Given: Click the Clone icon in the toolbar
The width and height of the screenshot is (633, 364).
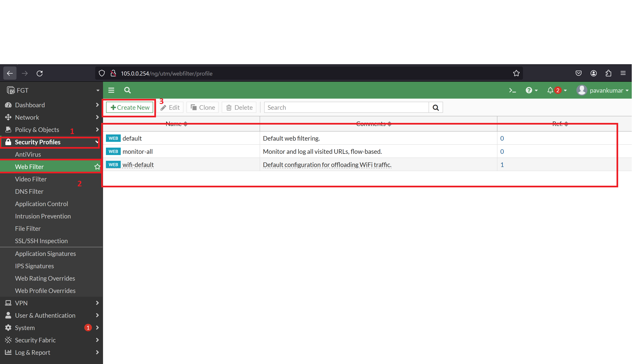Looking at the screenshot, I should (x=194, y=107).
